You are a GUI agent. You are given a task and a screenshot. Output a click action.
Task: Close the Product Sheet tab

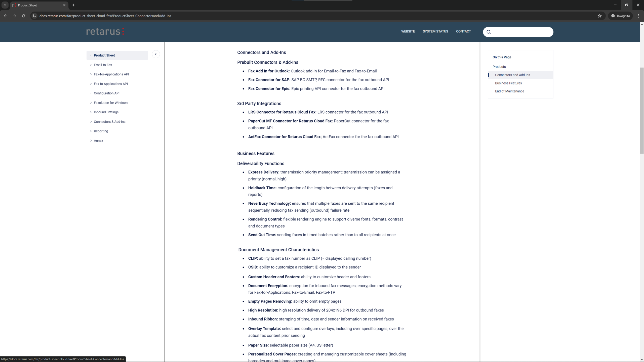64,5
